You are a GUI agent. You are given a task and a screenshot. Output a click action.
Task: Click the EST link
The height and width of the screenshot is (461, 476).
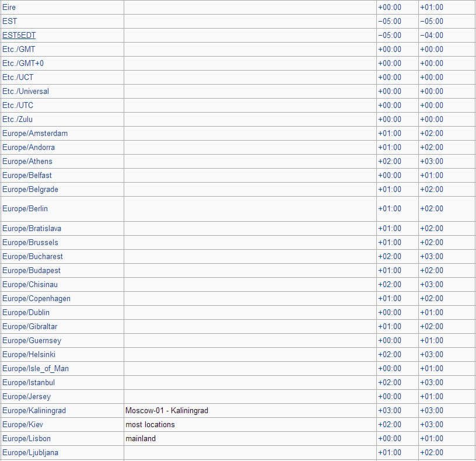pos(10,21)
